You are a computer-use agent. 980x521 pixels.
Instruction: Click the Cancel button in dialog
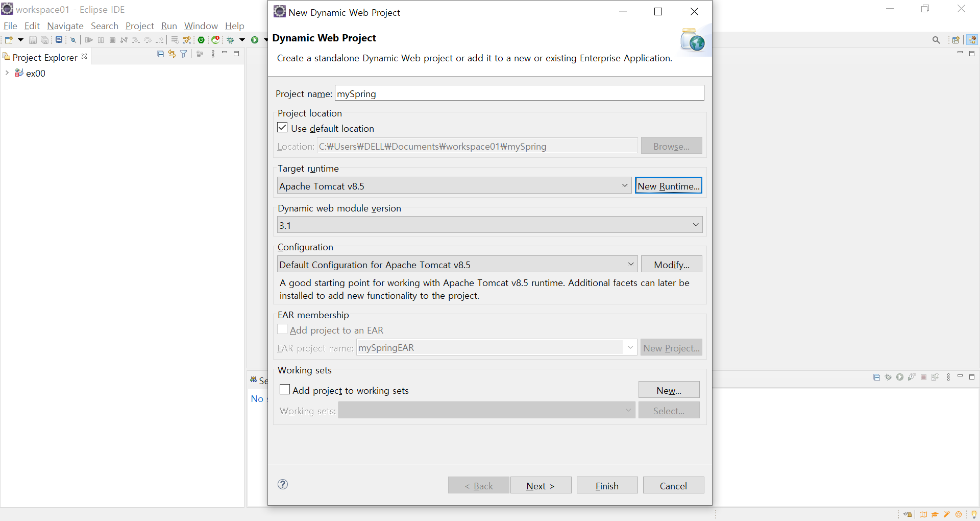[x=673, y=485]
